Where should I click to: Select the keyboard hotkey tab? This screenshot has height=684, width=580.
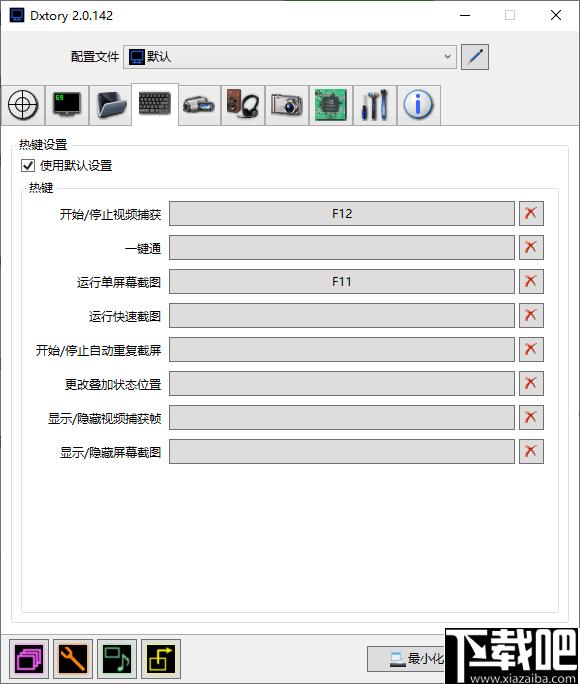(155, 104)
